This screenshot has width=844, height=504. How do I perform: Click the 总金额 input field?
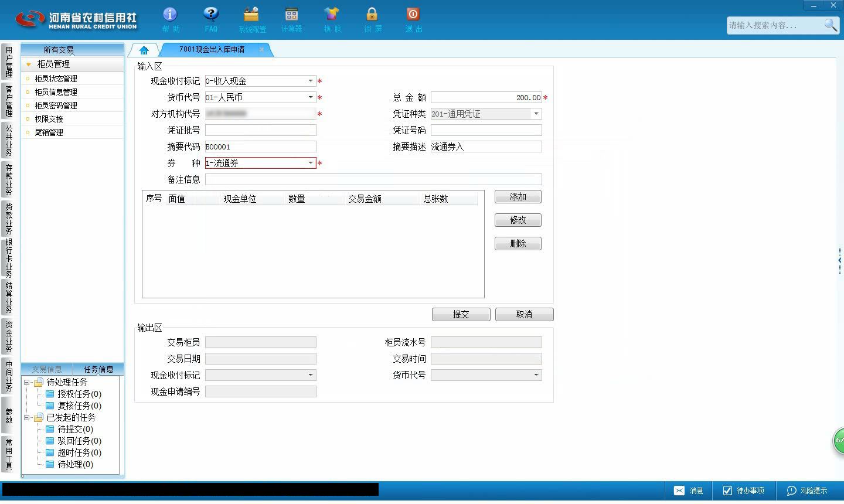(486, 97)
